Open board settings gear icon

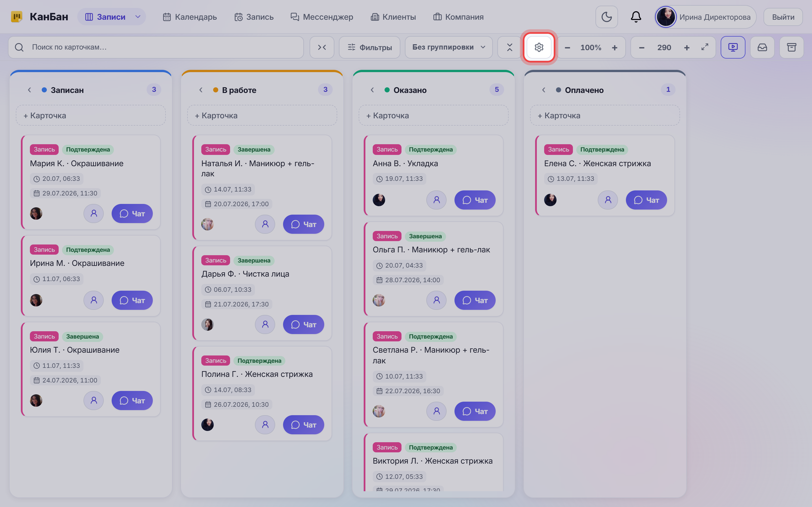[539, 47]
